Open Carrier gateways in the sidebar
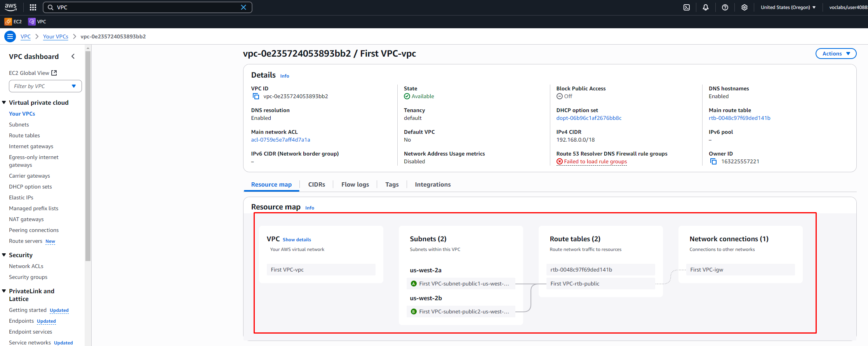This screenshot has height=346, width=868. pos(30,176)
